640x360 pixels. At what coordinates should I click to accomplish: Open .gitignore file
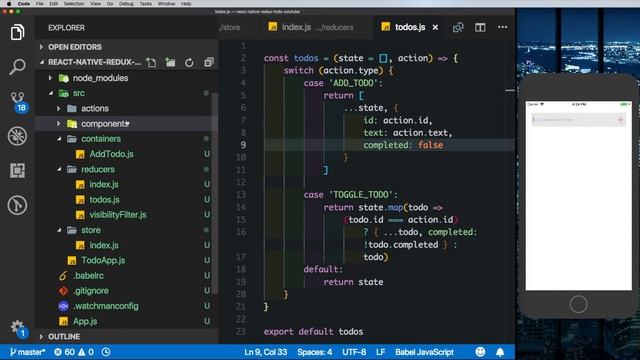(91, 291)
